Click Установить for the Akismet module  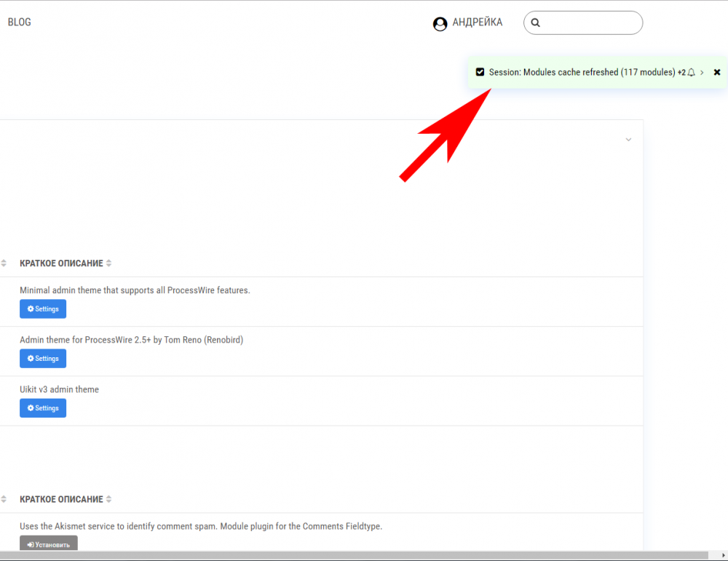point(49,544)
